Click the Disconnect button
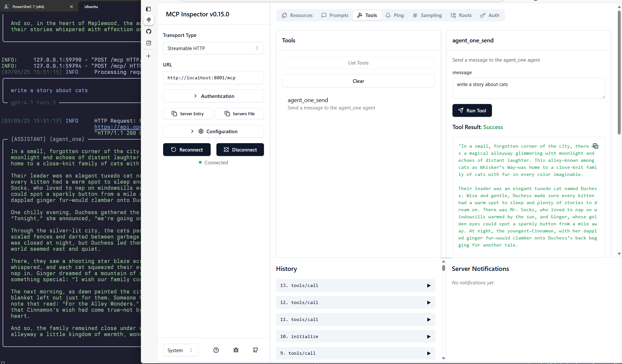The width and height of the screenshot is (622, 364). (240, 150)
